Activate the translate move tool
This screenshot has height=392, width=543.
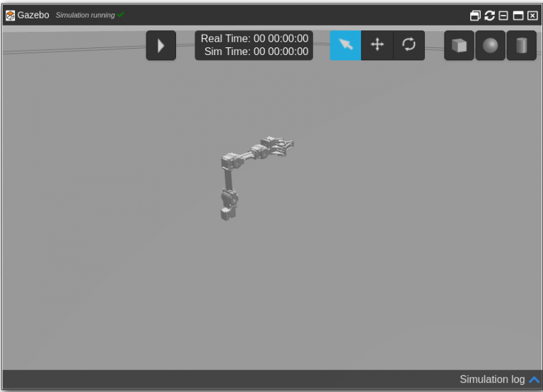[x=377, y=45]
